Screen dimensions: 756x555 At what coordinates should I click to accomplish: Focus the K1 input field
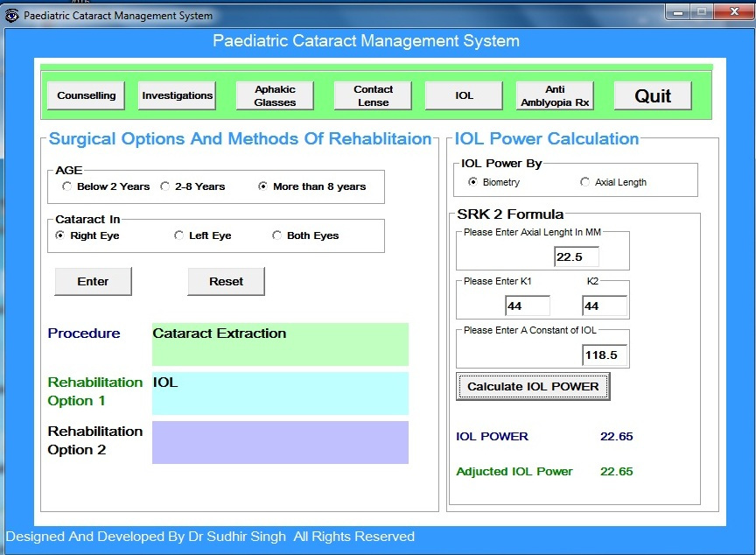pyautogui.click(x=527, y=306)
